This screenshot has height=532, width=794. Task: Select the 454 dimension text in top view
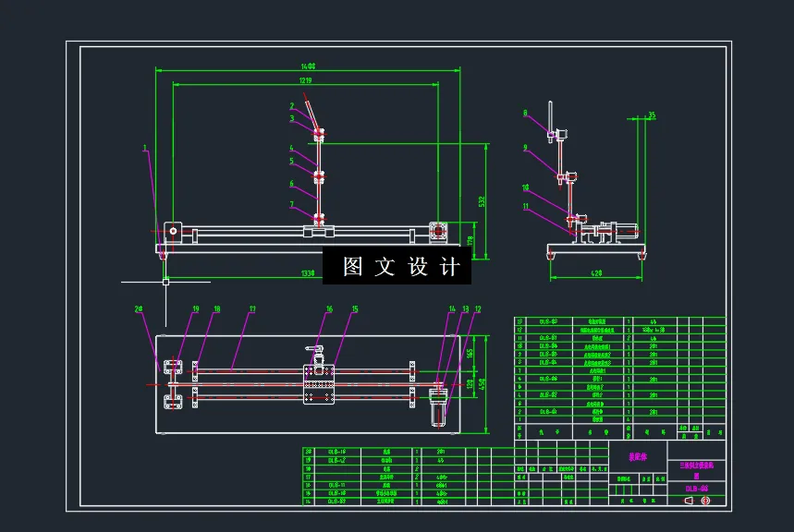coord(482,384)
